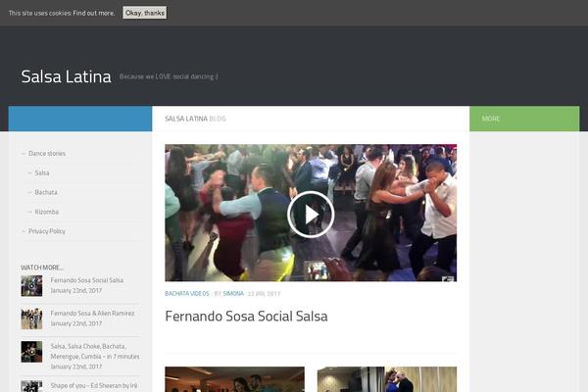This screenshot has height=392, width=588.
Task: Open Dance stories menu item
Action: click(47, 154)
